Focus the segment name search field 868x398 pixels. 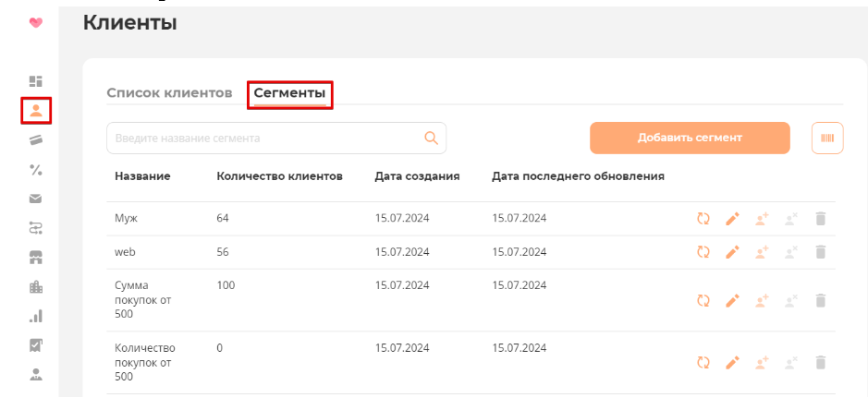263,139
